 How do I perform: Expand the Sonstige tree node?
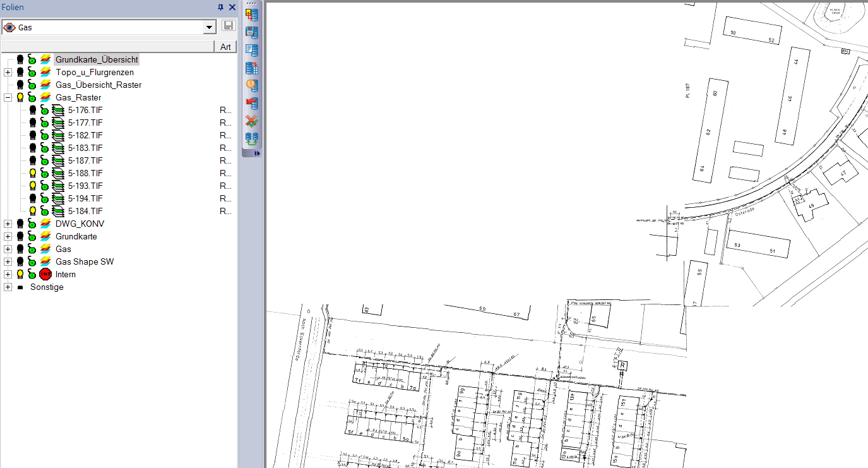point(8,287)
